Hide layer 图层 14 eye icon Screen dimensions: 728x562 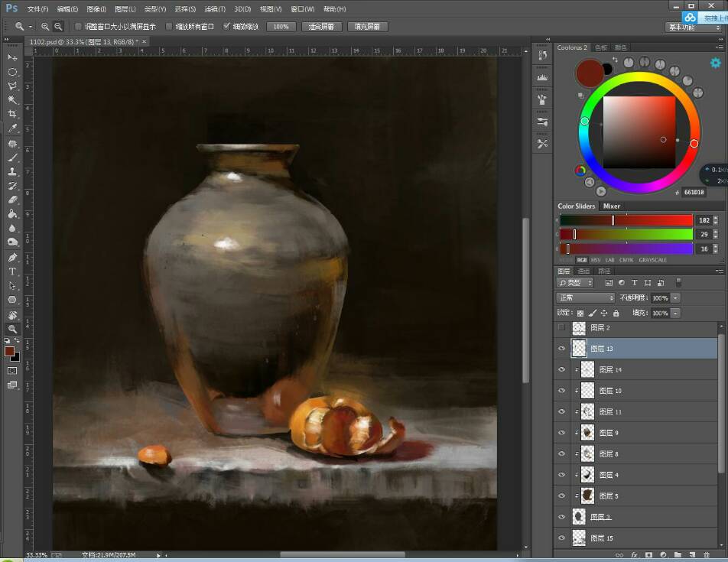[x=562, y=369]
